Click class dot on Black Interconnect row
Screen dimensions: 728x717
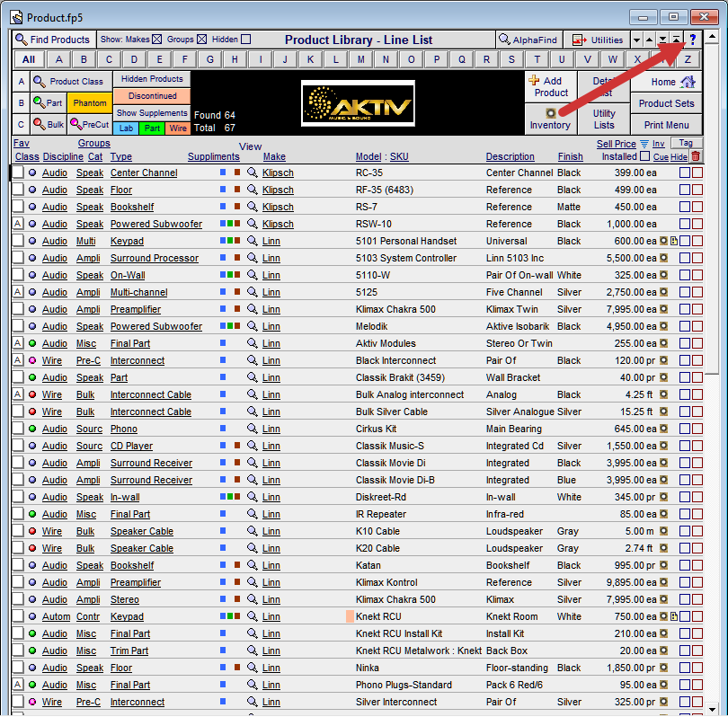(x=32, y=360)
